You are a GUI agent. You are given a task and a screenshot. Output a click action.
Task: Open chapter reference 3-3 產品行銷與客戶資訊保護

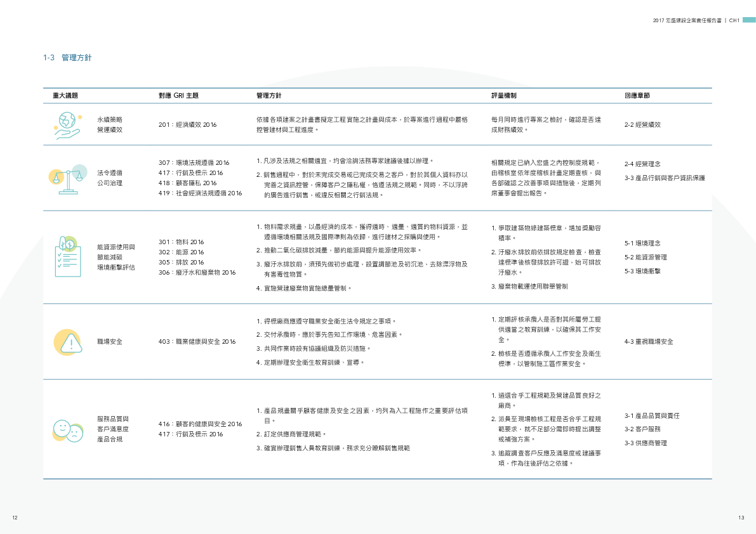(x=665, y=178)
